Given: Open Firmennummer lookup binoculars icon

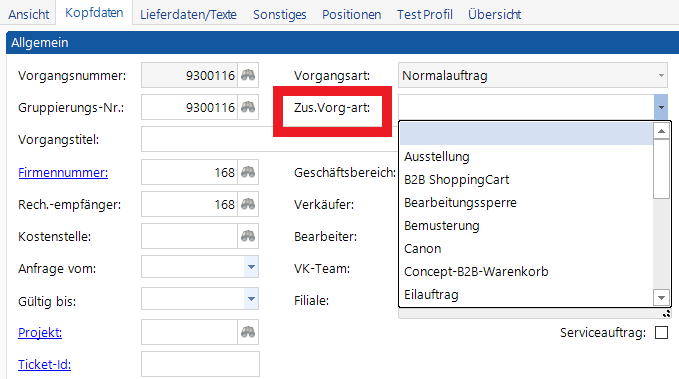Looking at the screenshot, I should (x=248, y=172).
